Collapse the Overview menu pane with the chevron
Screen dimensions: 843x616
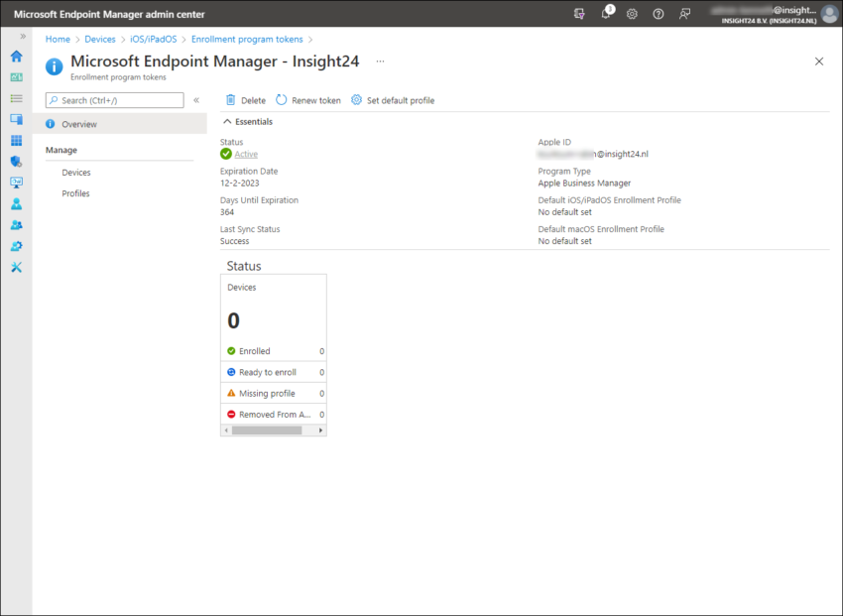tap(196, 99)
